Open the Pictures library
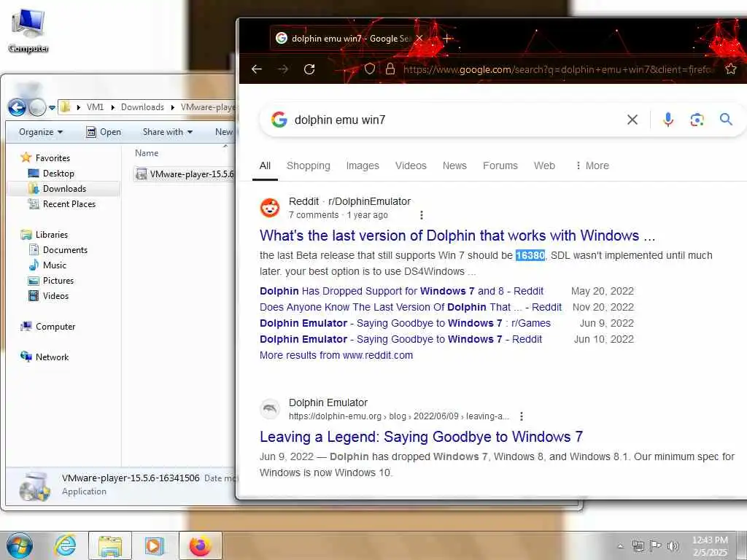Screen dimensions: 747x560 pos(58,281)
